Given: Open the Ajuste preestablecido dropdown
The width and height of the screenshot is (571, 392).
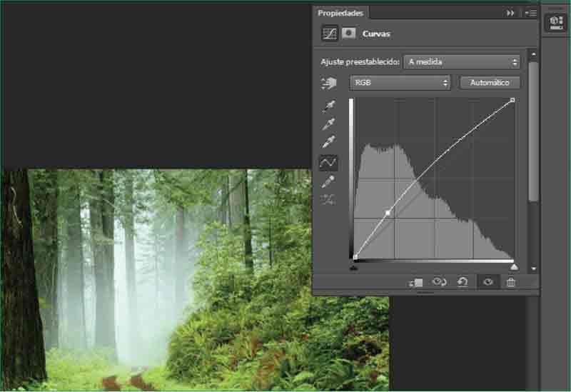Looking at the screenshot, I should [x=462, y=62].
